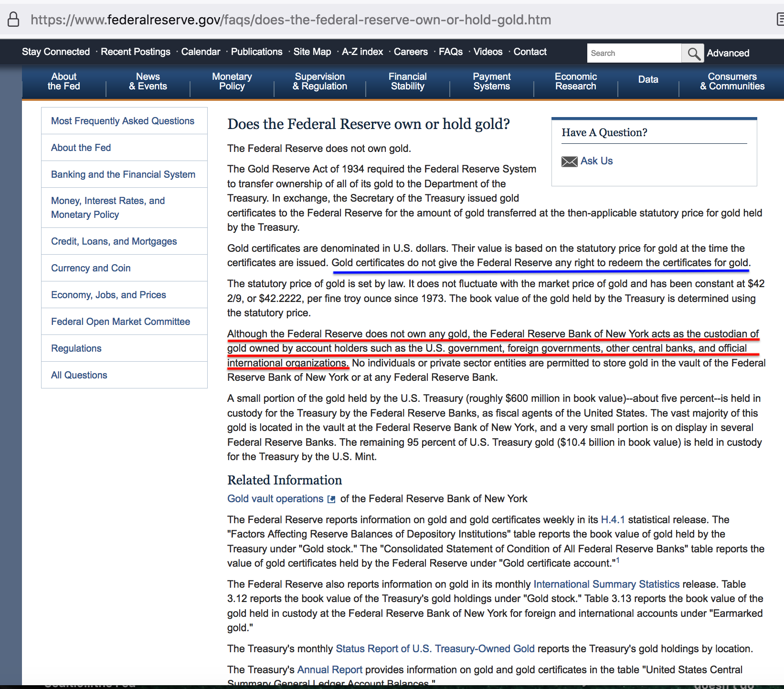
Task: Open Gold vault operations link
Action: (275, 499)
